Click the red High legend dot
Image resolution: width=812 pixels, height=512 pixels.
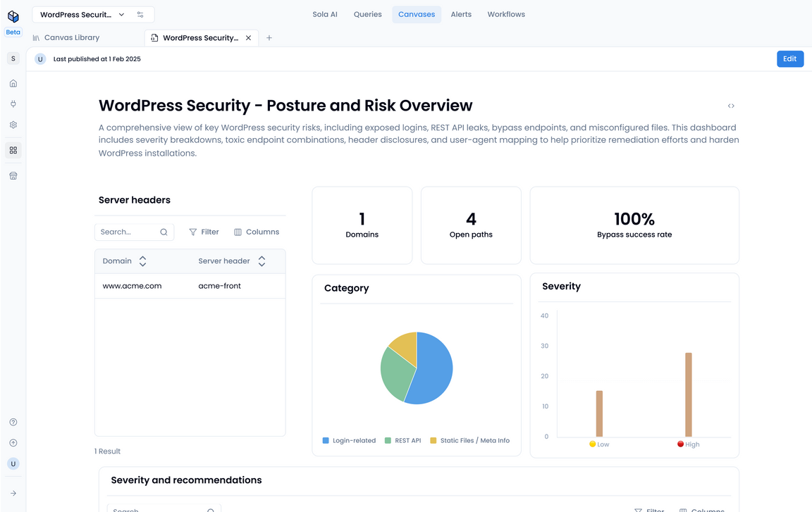click(680, 444)
